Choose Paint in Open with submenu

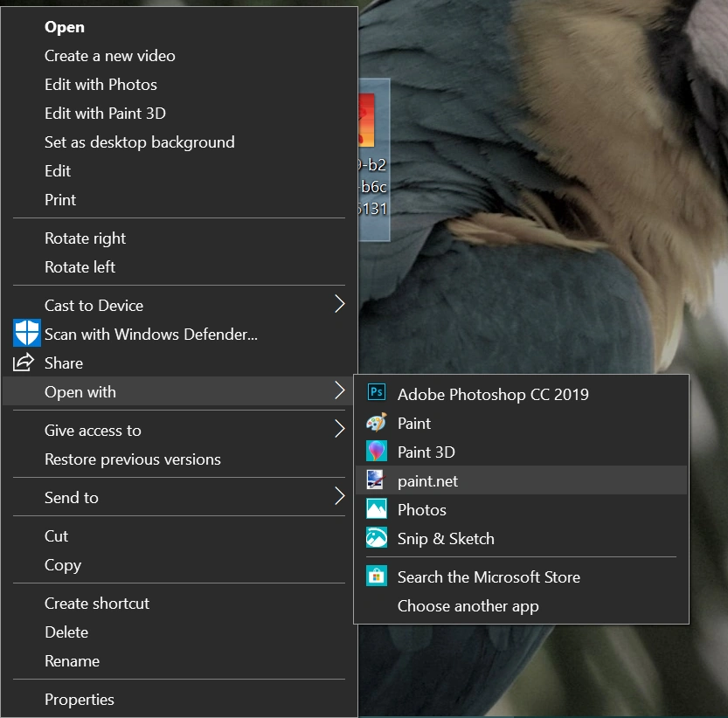pyautogui.click(x=522, y=423)
